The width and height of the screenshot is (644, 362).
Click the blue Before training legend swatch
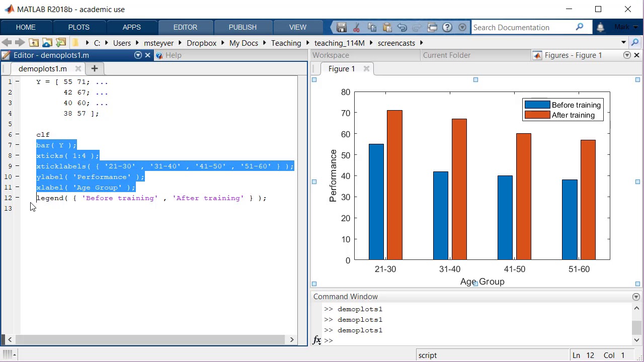(x=537, y=105)
